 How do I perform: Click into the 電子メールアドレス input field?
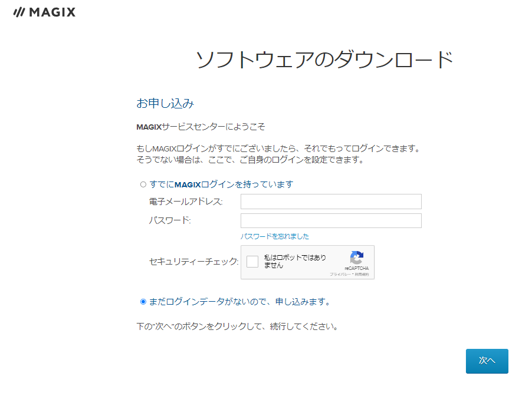[331, 202]
